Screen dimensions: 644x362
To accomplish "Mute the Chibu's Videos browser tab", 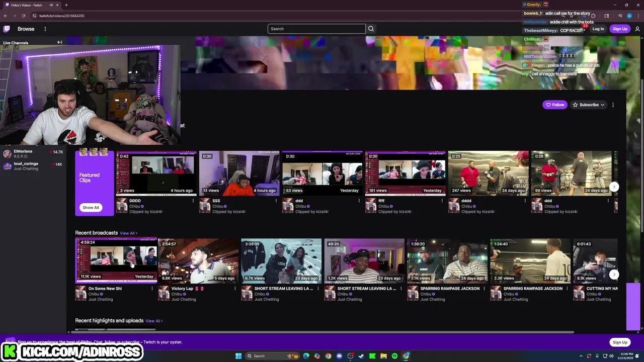I will [51, 5].
